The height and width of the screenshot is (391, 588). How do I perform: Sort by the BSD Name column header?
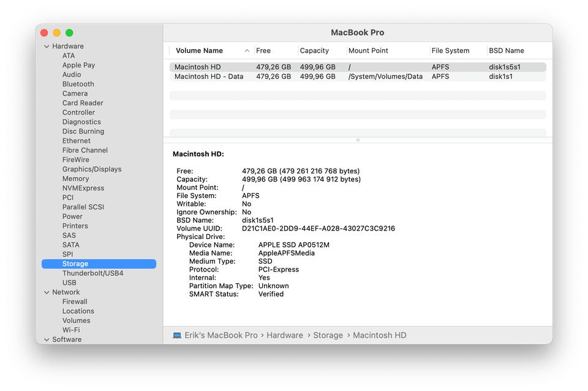click(506, 51)
